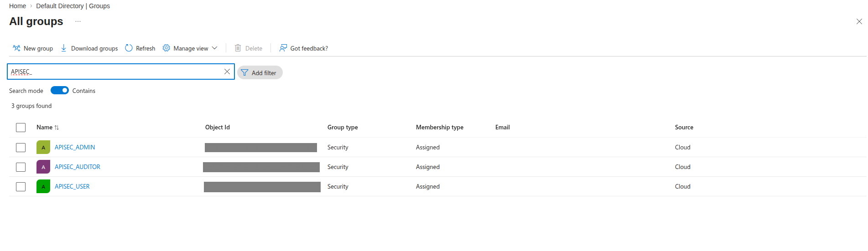
Task: Click the Name column header text
Action: tap(44, 127)
